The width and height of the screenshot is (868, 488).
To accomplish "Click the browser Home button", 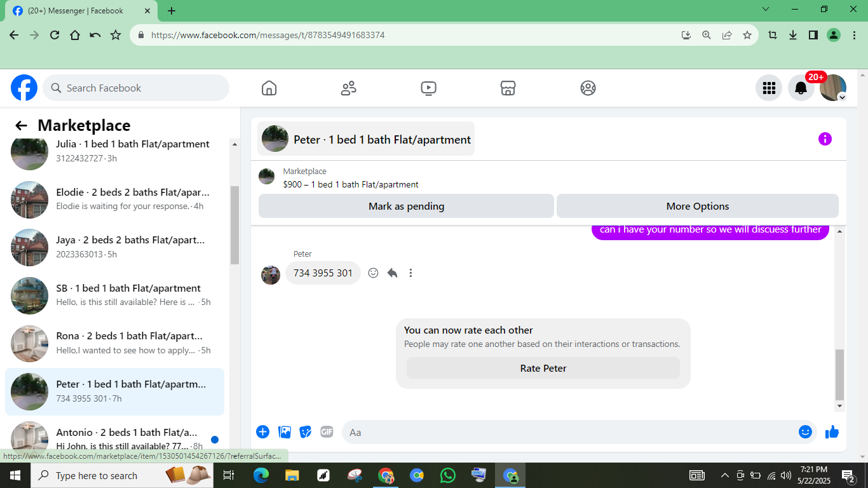I will tap(75, 36).
